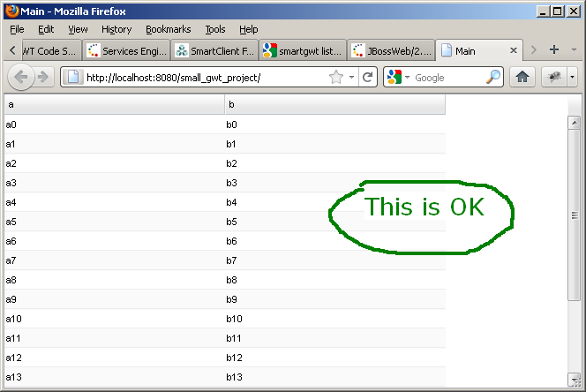Open the History menu

pos(116,29)
